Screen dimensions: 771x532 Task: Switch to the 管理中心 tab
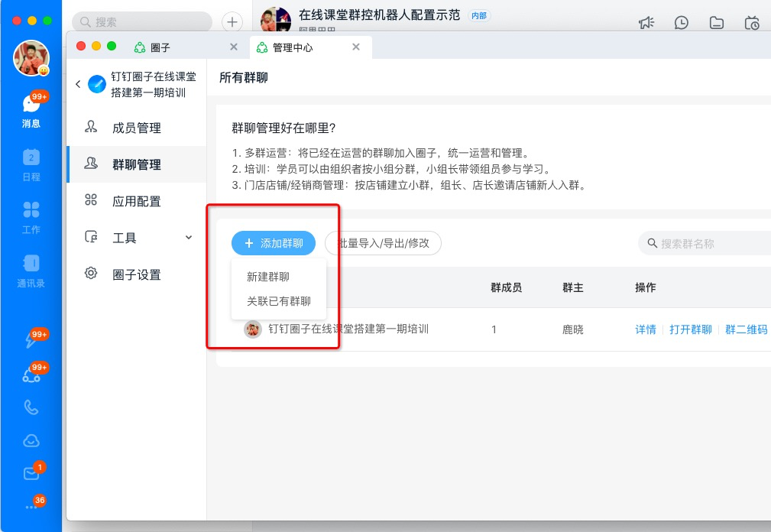(x=310, y=47)
